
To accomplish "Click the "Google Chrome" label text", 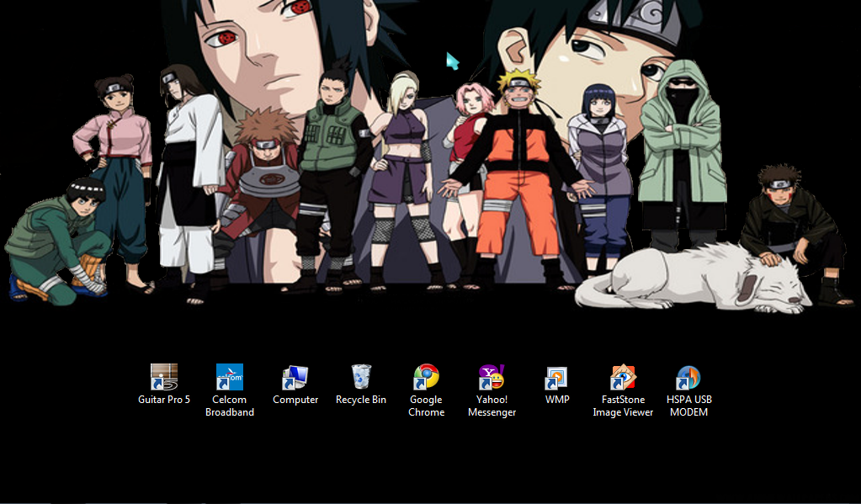I will [x=426, y=406].
